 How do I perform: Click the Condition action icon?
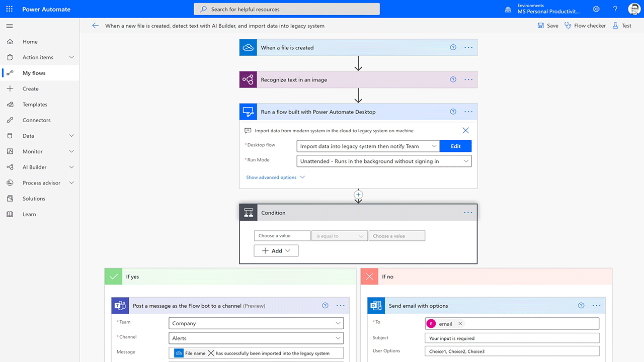click(x=248, y=212)
